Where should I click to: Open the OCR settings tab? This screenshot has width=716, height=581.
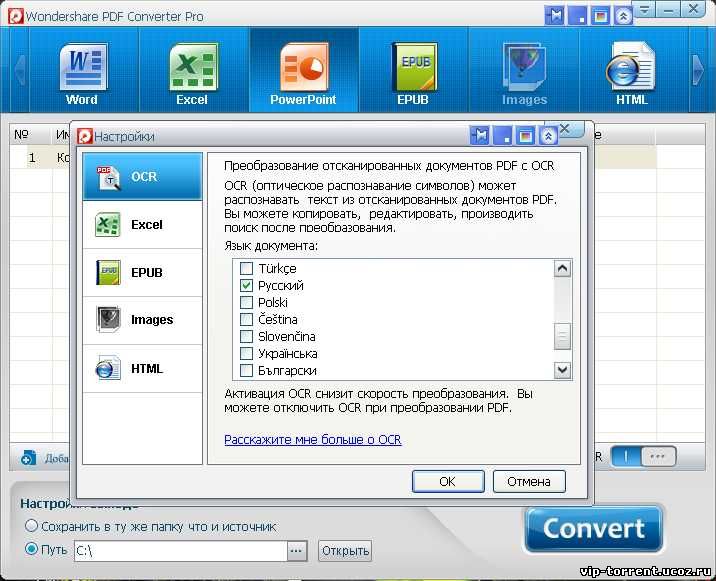tap(142, 176)
